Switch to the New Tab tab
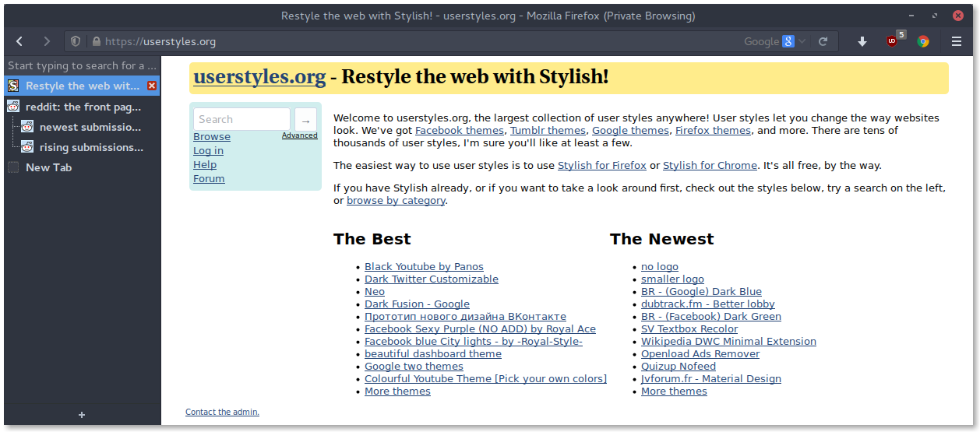The width and height of the screenshot is (980, 432). [x=82, y=167]
